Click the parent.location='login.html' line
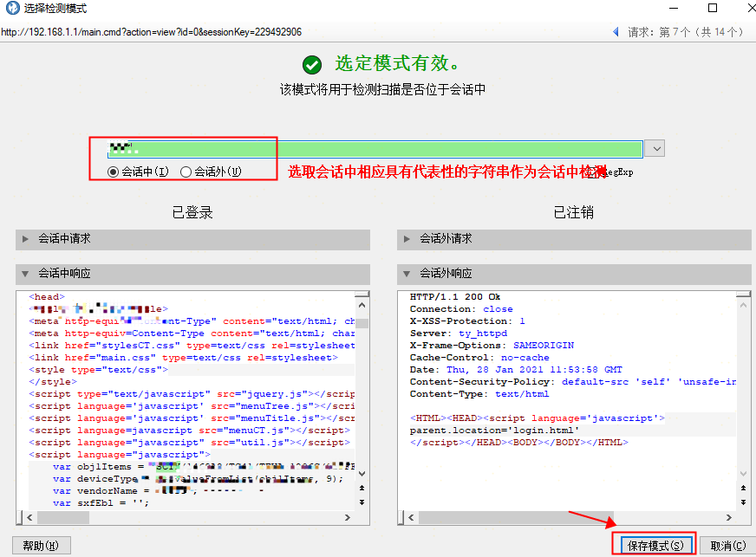Viewport: 756px width, 557px height. [495, 431]
